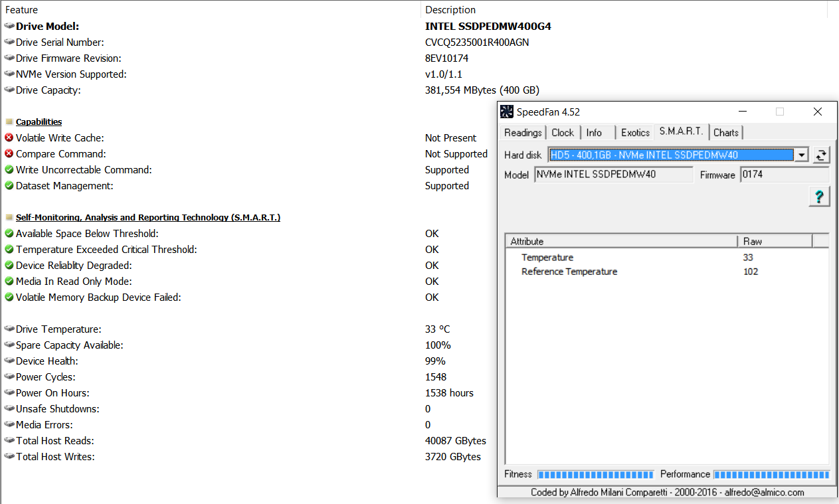839x504 pixels.
Task: Click the Total Host Reads value 40087 GBytes
Action: [x=456, y=441]
